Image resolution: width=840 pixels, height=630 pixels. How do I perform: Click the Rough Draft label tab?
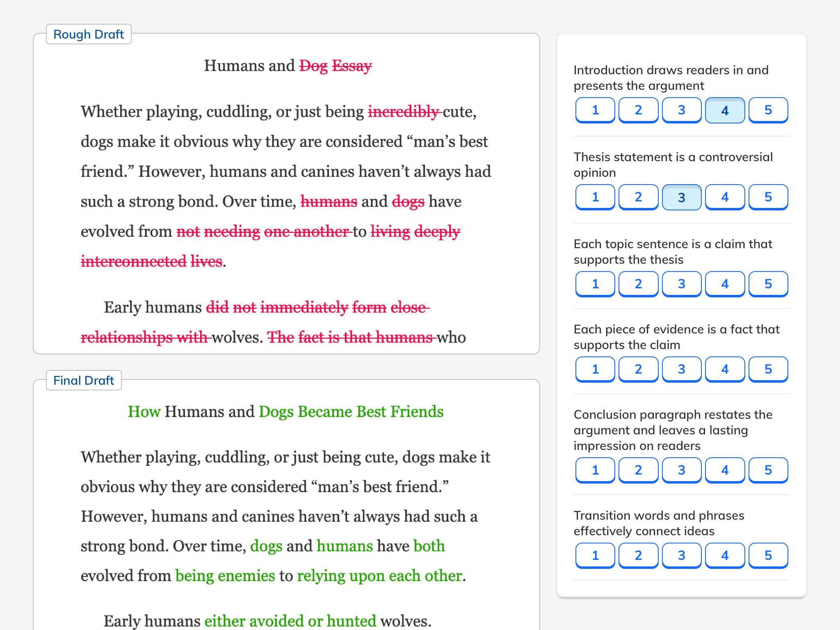point(89,34)
